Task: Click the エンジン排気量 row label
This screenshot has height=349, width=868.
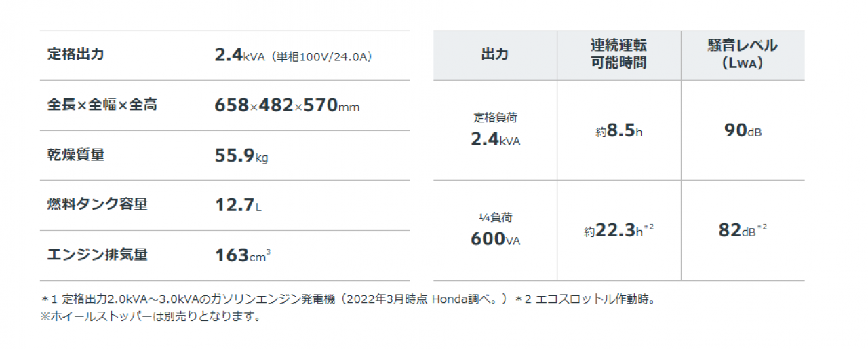Action: [x=98, y=255]
